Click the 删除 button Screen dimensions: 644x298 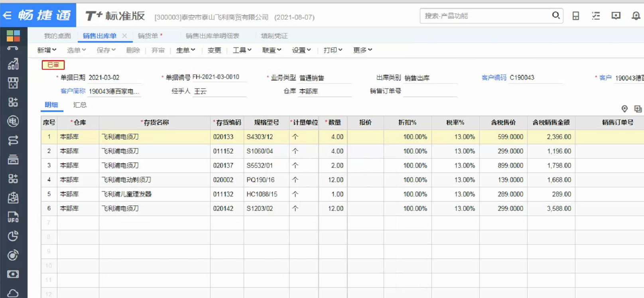(133, 50)
